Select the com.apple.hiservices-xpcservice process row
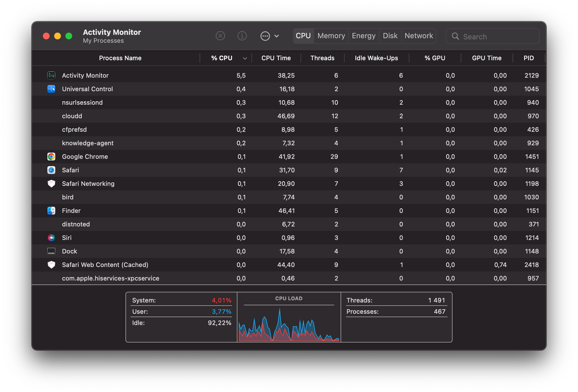This screenshot has height=392, width=578. coord(289,278)
